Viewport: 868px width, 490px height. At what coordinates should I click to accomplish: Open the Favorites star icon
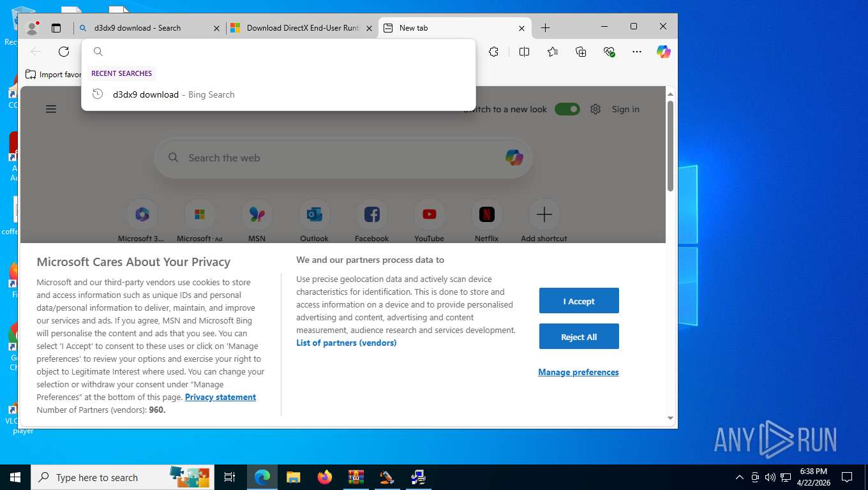tap(553, 52)
